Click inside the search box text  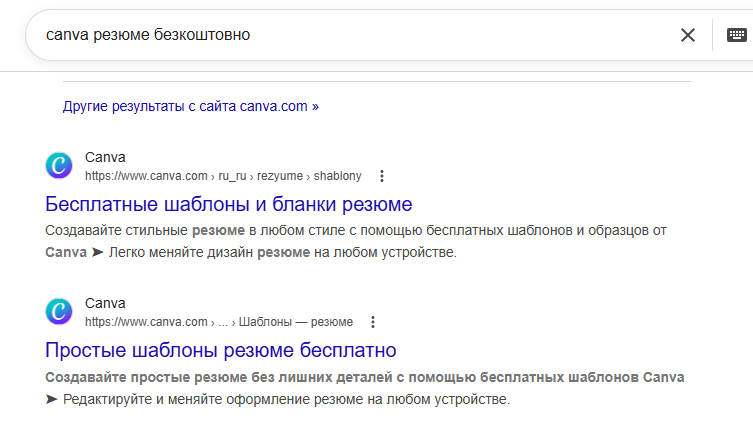[148, 35]
